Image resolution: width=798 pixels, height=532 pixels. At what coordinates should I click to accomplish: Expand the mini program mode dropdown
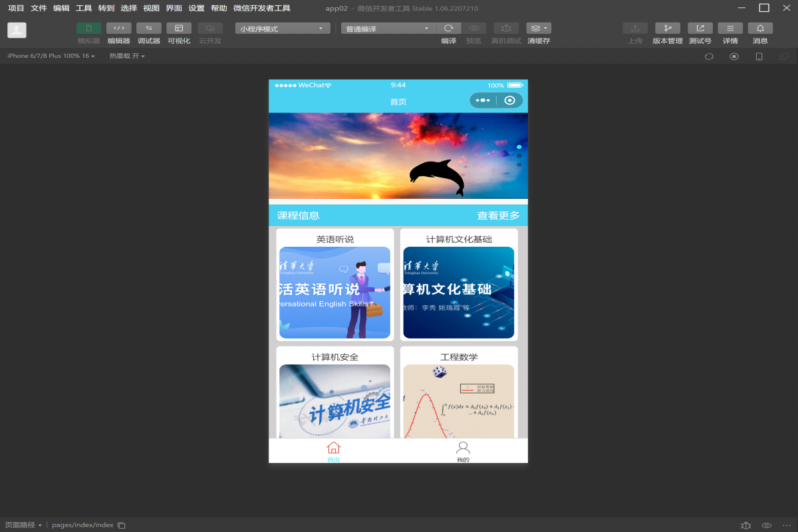pos(283,29)
